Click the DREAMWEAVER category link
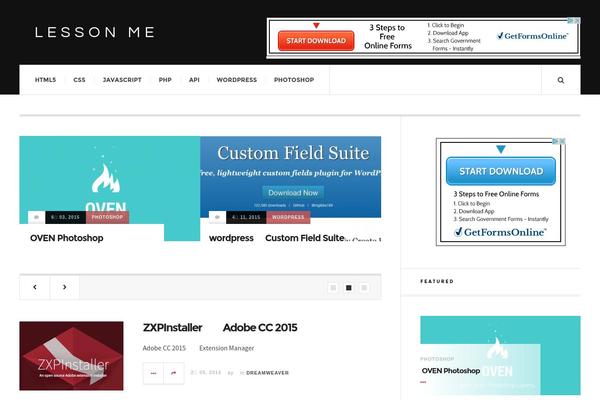 267,373
